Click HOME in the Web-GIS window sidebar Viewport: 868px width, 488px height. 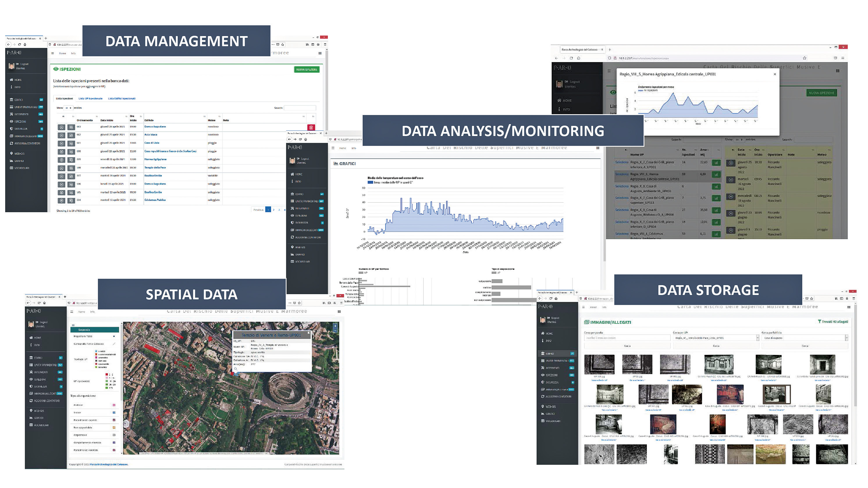click(35, 338)
